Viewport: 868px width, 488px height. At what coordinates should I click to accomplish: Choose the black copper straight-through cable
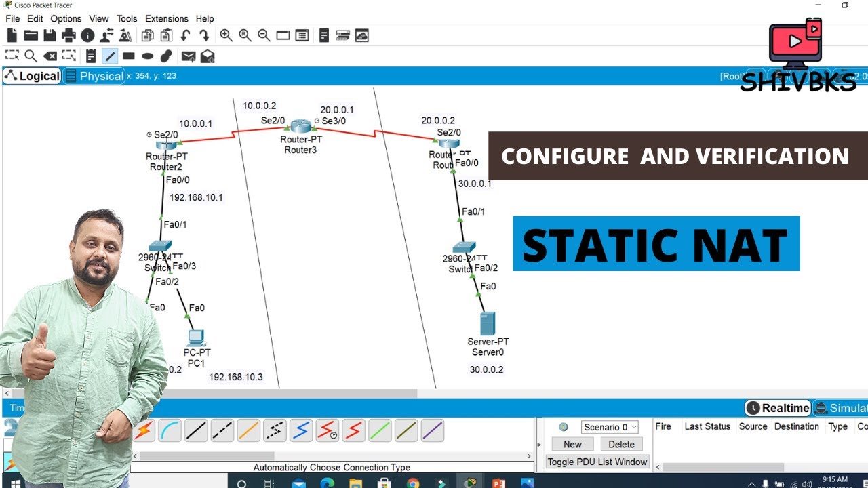(196, 430)
